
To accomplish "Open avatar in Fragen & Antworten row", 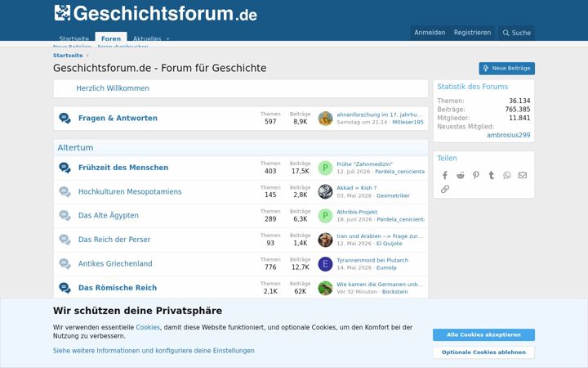I will pyautogui.click(x=325, y=119).
